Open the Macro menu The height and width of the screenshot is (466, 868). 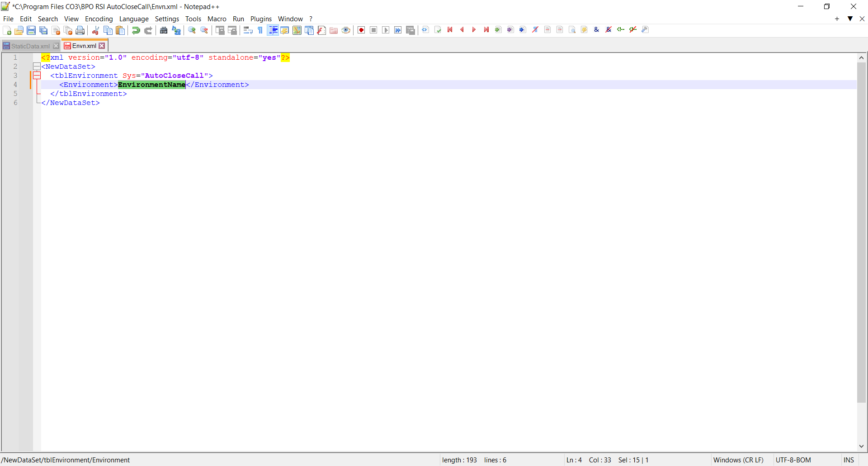tap(217, 19)
